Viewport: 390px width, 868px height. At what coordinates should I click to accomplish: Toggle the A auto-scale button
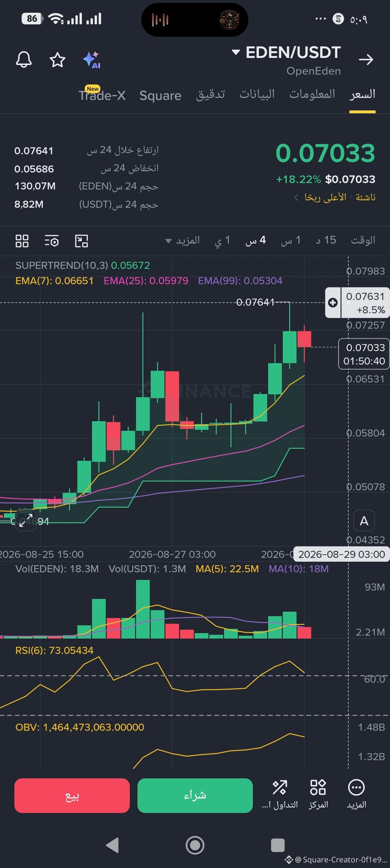[364, 521]
